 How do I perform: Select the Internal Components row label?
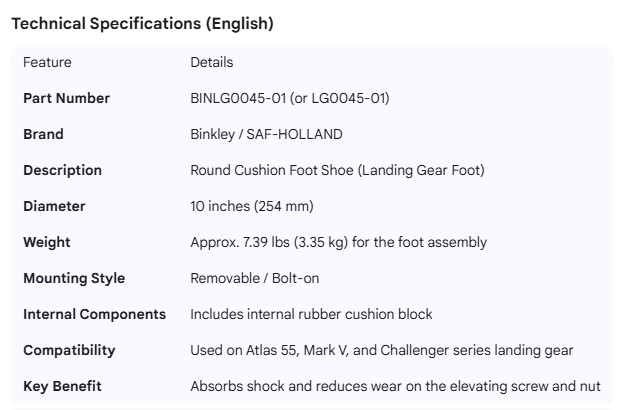[x=95, y=314]
